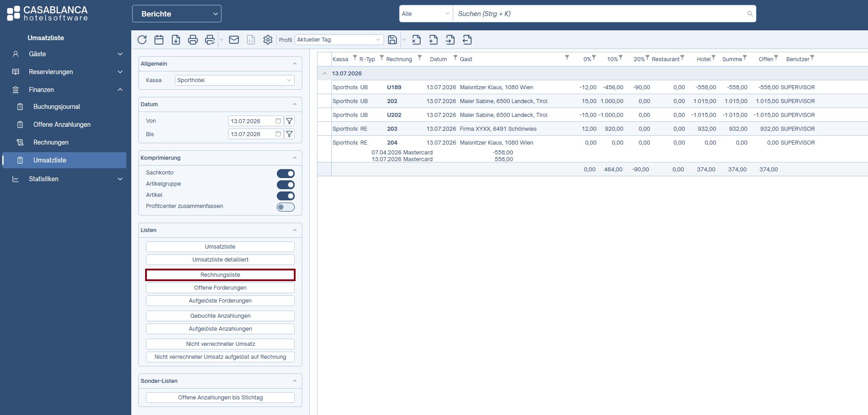Disable the Artikelgruppe switch

[x=286, y=185]
